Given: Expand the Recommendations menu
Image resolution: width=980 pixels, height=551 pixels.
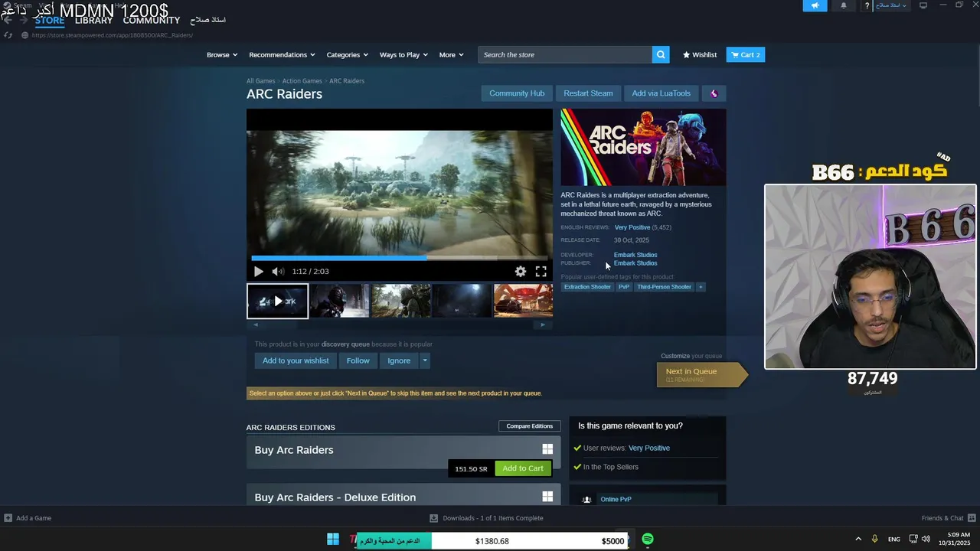Looking at the screenshot, I should [282, 54].
